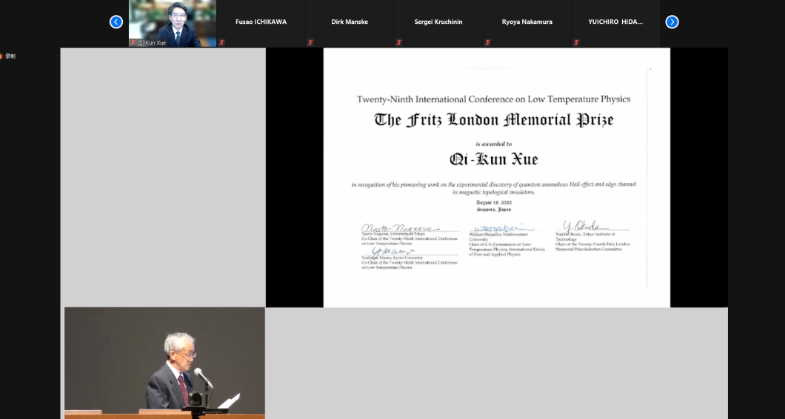785x419 pixels.
Task: Click the shared Fritz London Prize certificate
Action: pyautogui.click(x=496, y=178)
